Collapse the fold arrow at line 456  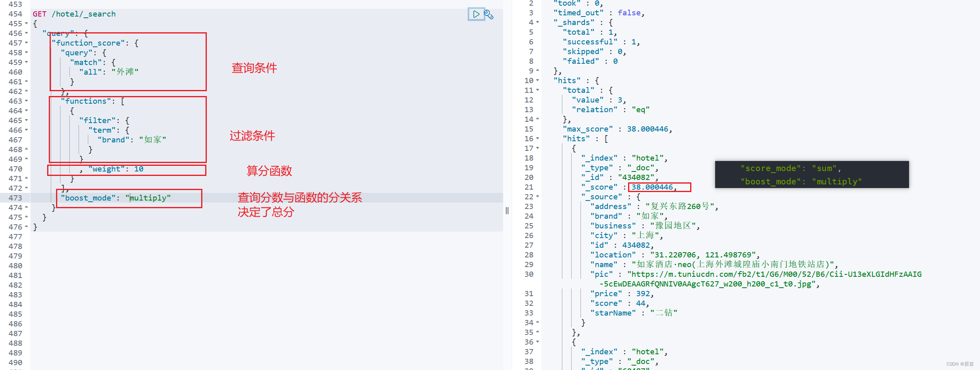coord(27,33)
